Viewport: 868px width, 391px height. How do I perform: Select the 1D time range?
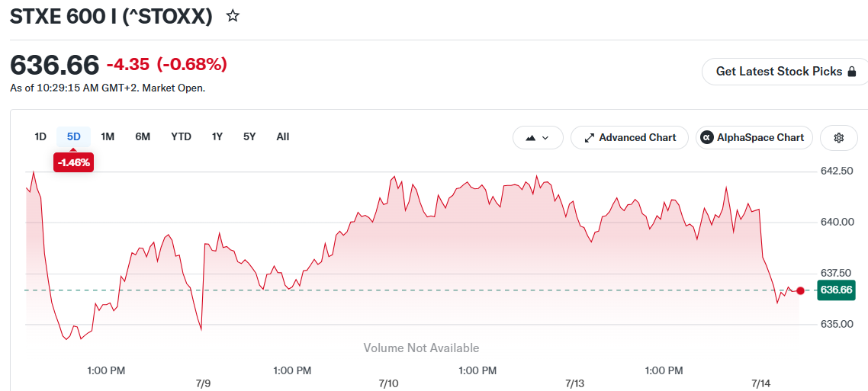click(40, 136)
